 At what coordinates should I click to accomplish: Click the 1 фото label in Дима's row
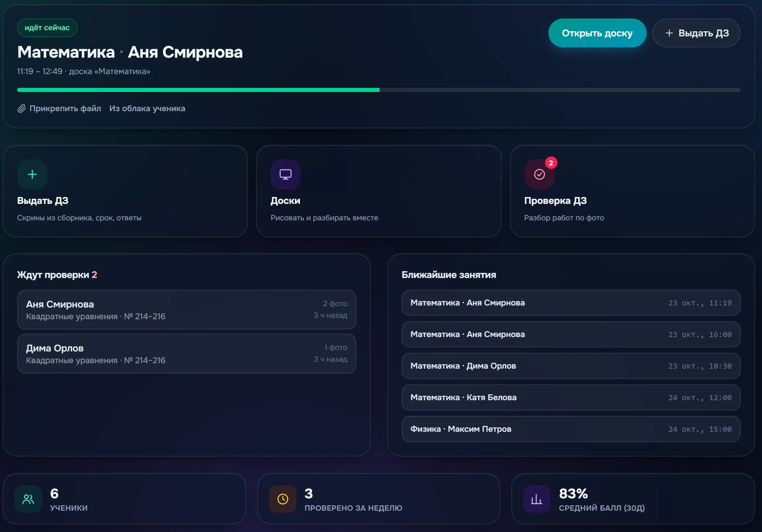336,348
